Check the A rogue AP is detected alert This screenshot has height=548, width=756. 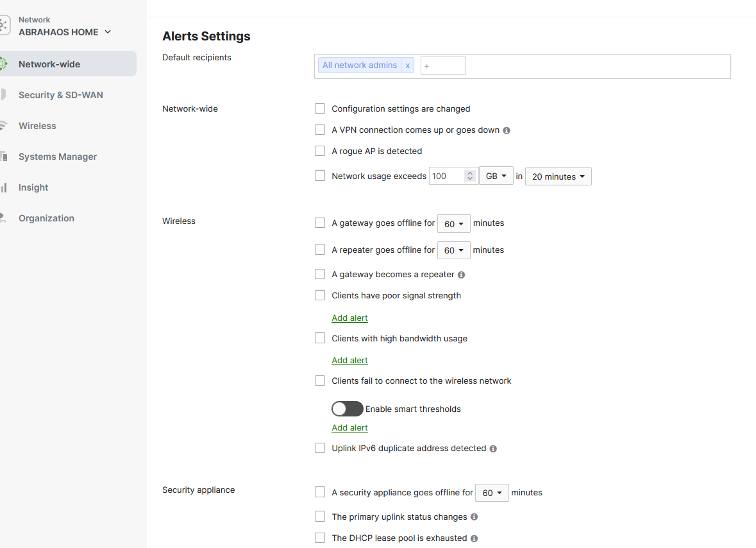pos(320,151)
